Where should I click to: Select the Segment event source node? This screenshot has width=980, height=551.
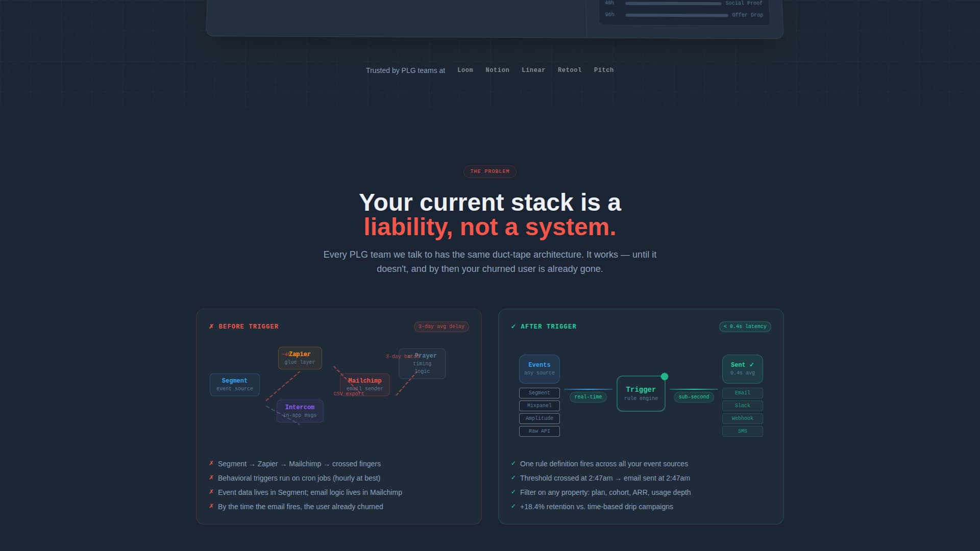(x=234, y=384)
